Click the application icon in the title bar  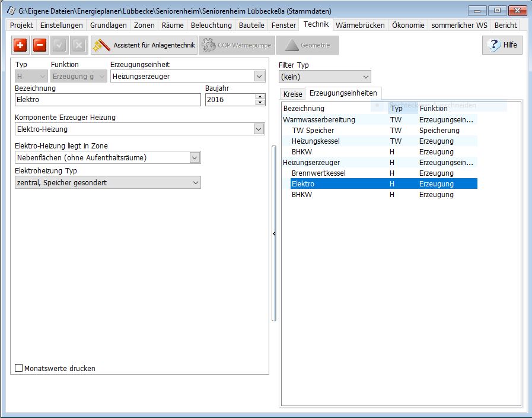[x=11, y=11]
